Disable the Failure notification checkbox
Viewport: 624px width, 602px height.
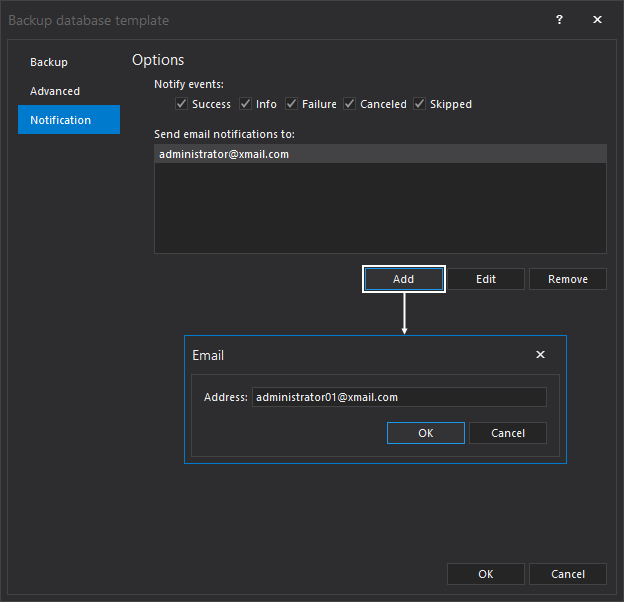pos(291,104)
